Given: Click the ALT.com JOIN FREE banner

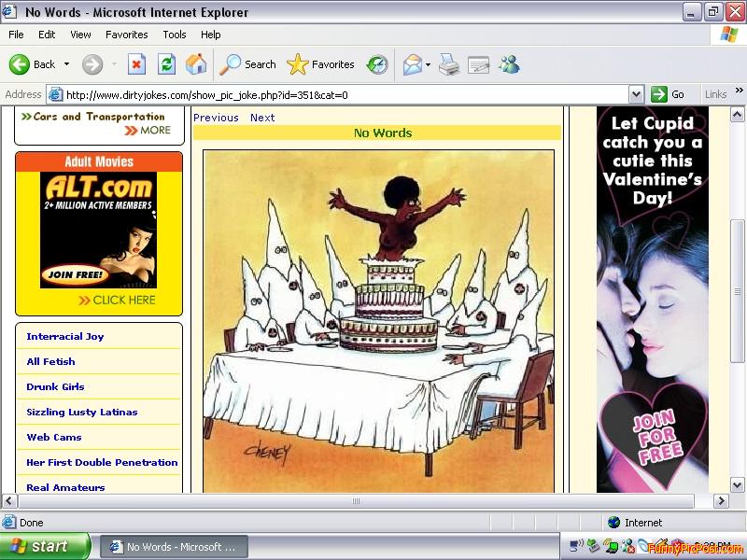Looking at the screenshot, I should 99,230.
